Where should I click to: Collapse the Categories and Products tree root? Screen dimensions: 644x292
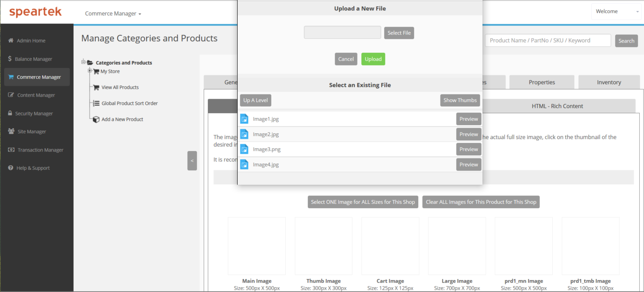coord(83,62)
